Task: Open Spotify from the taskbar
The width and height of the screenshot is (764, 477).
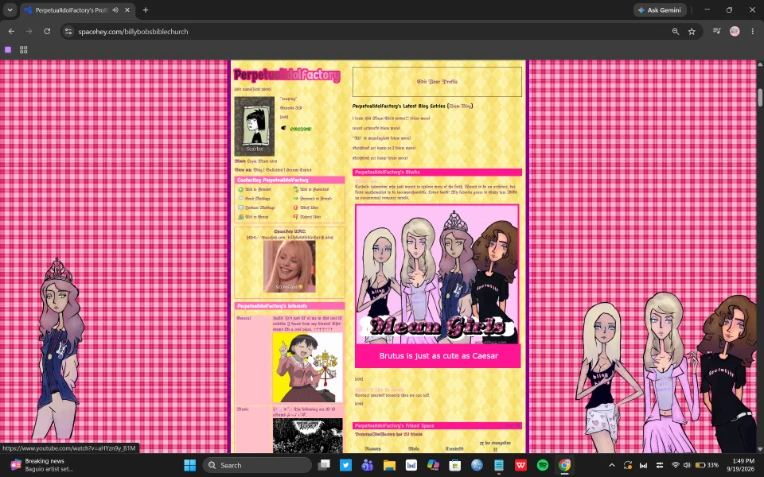Action: coord(542,465)
